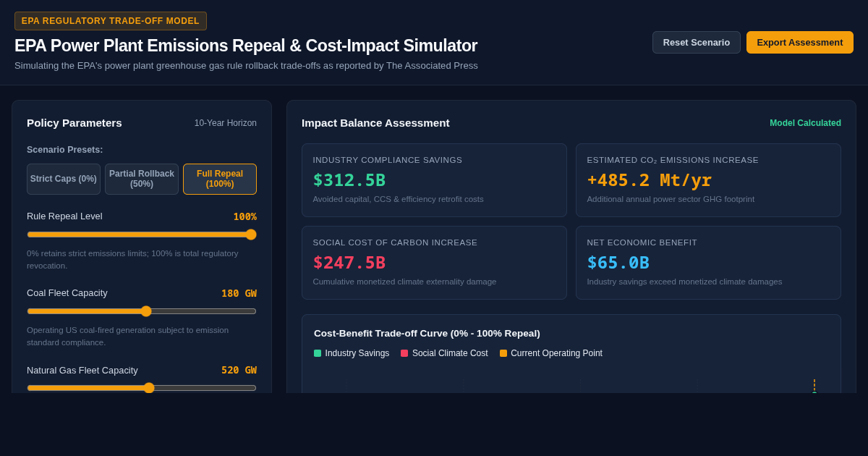Click the 'Cumulative monetized climate externality' description
This screenshot has height=456, width=868.
(x=404, y=282)
